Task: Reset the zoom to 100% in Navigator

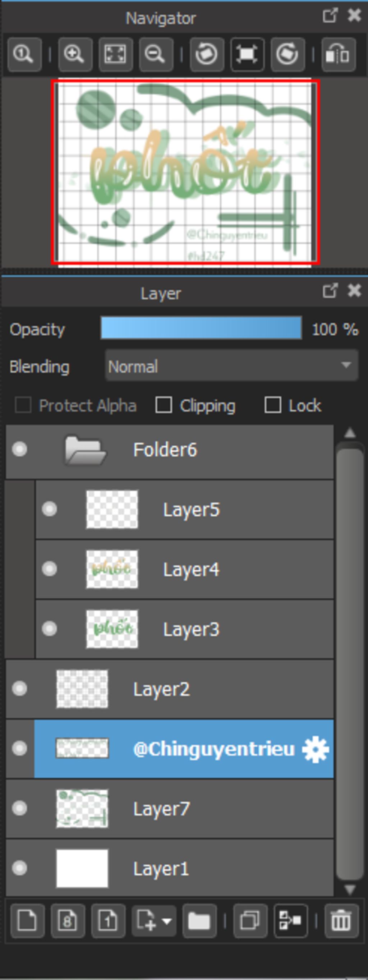Action: pos(24,54)
